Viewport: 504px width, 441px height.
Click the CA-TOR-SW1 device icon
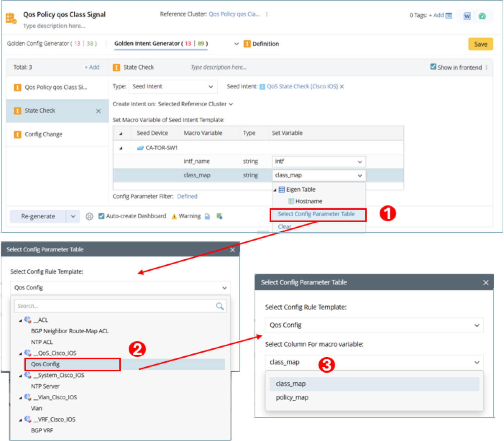click(x=141, y=148)
